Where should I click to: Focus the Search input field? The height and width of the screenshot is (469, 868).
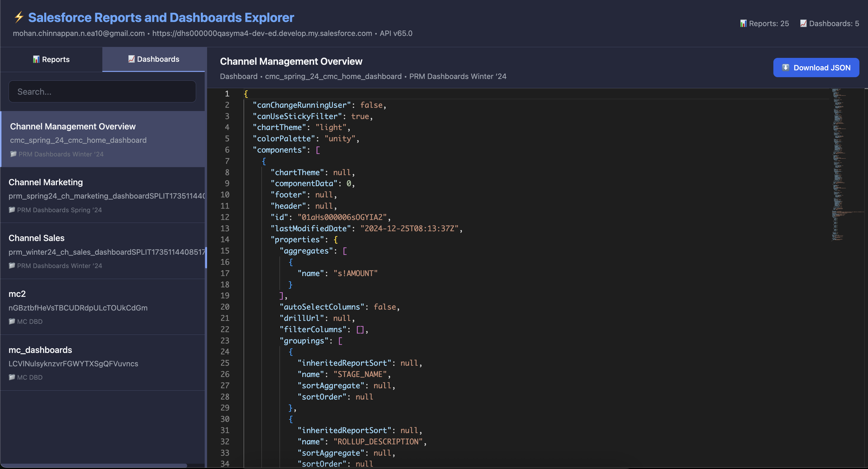[102, 91]
